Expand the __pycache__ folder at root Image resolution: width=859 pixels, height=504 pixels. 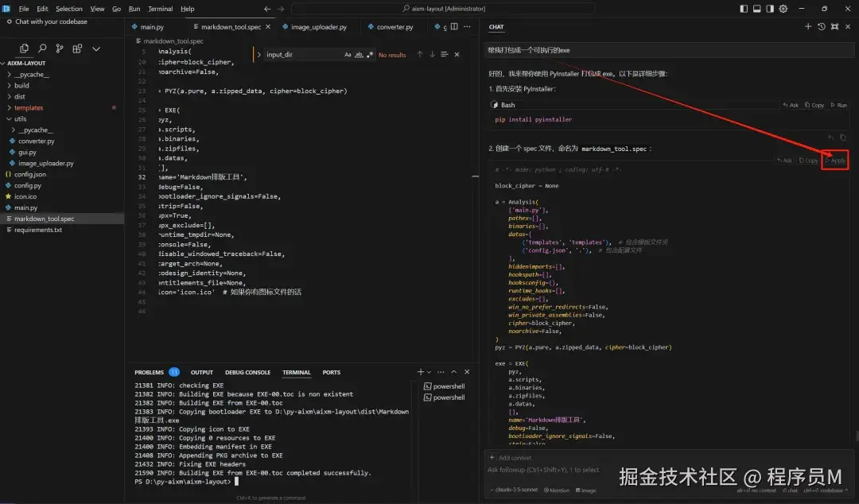[31, 75]
